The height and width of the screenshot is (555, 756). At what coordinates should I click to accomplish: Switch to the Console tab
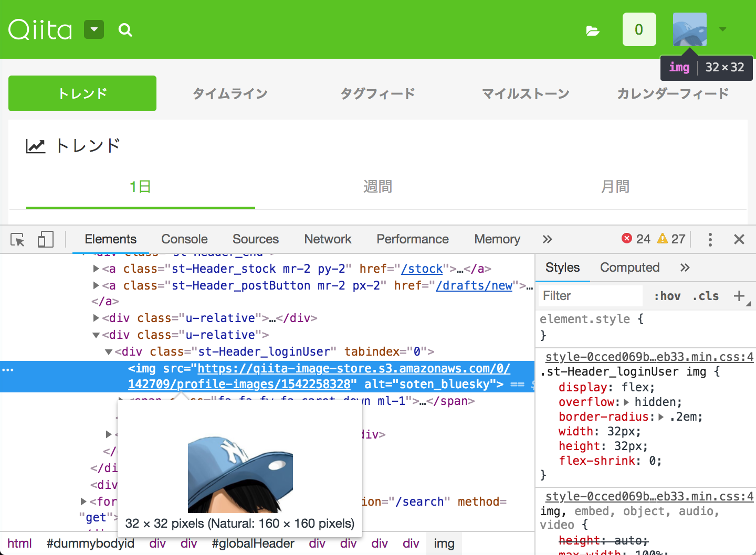click(x=184, y=239)
